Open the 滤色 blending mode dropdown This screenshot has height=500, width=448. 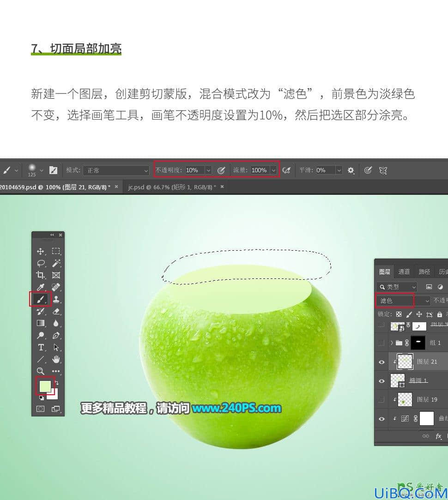click(x=404, y=301)
